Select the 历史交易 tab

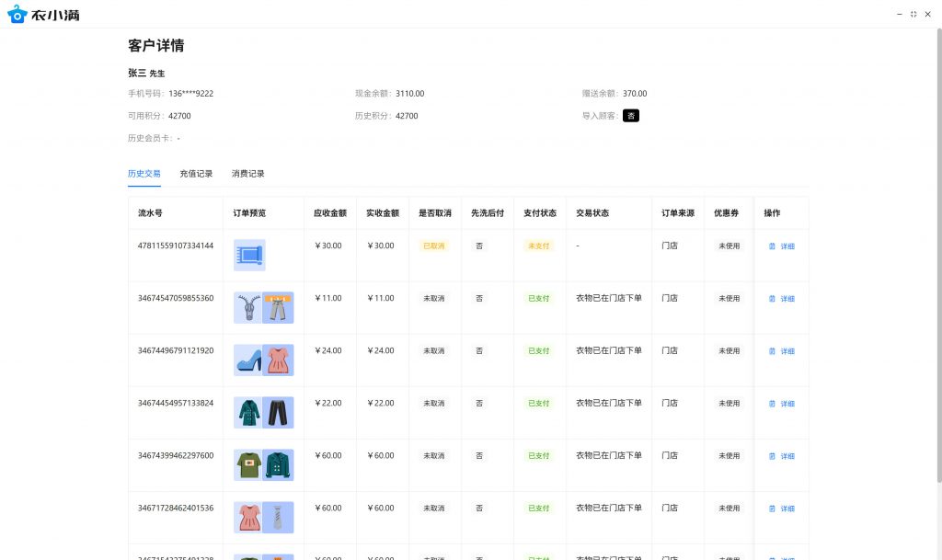[x=144, y=174]
